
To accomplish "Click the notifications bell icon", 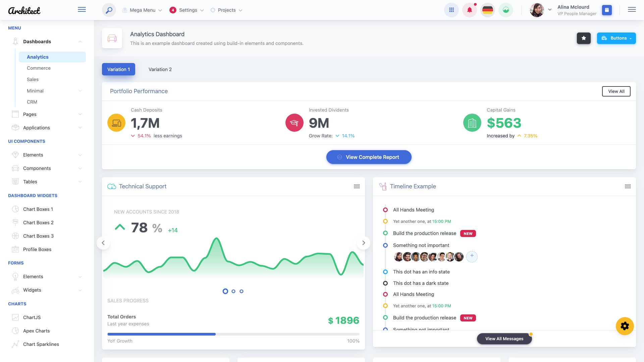I will coord(469,10).
